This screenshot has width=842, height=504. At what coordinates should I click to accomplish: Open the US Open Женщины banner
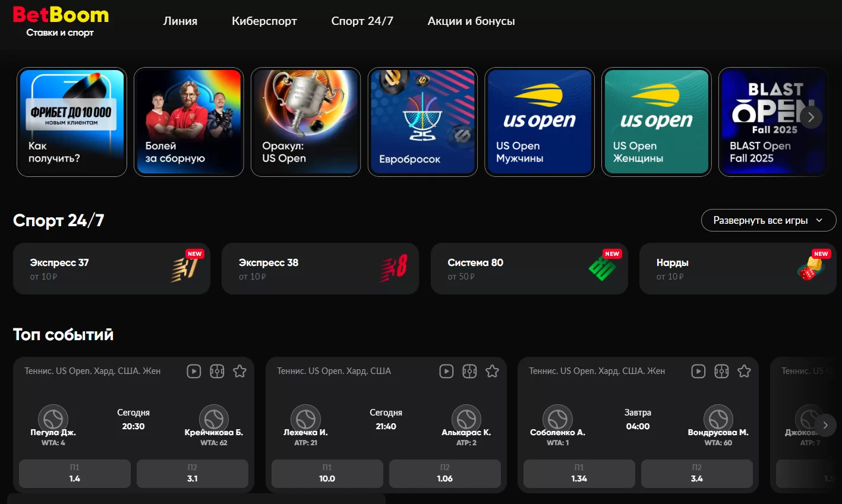[x=657, y=122]
